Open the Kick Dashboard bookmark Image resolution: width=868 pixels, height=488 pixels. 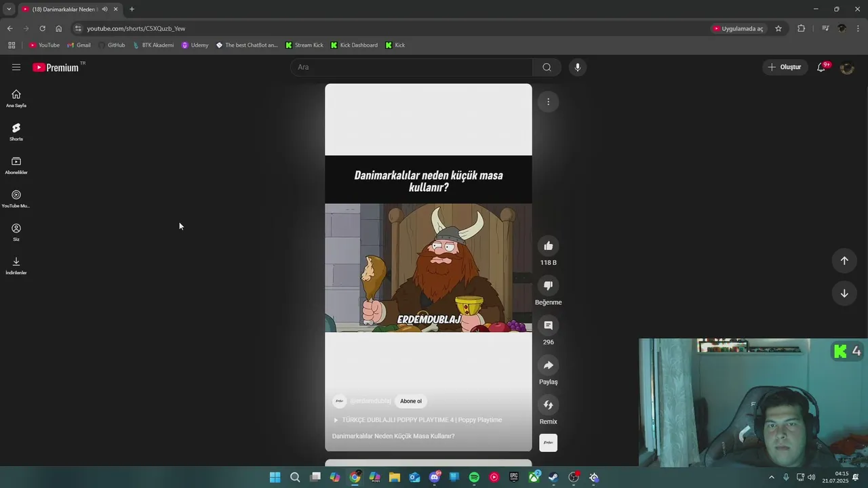click(x=354, y=45)
